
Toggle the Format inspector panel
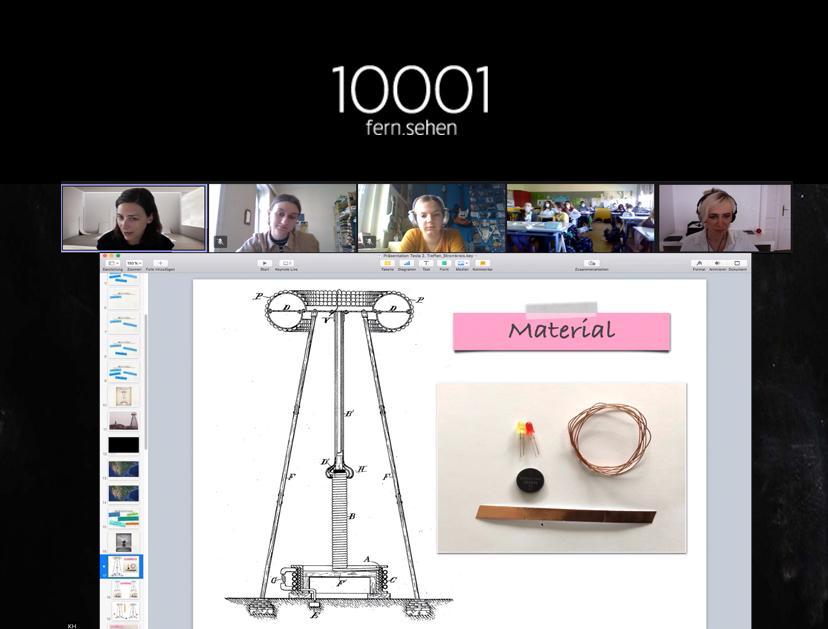coord(699,263)
